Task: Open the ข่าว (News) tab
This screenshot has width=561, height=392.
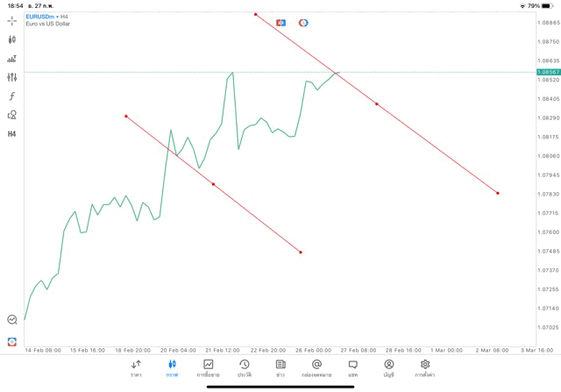Action: tap(280, 367)
